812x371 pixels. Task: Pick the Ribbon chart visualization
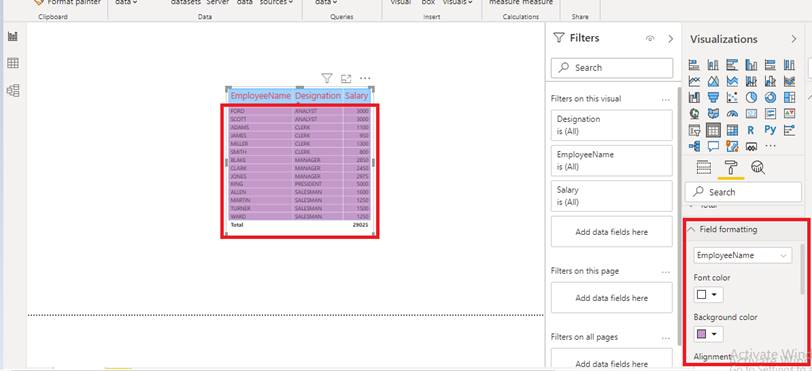point(789,81)
